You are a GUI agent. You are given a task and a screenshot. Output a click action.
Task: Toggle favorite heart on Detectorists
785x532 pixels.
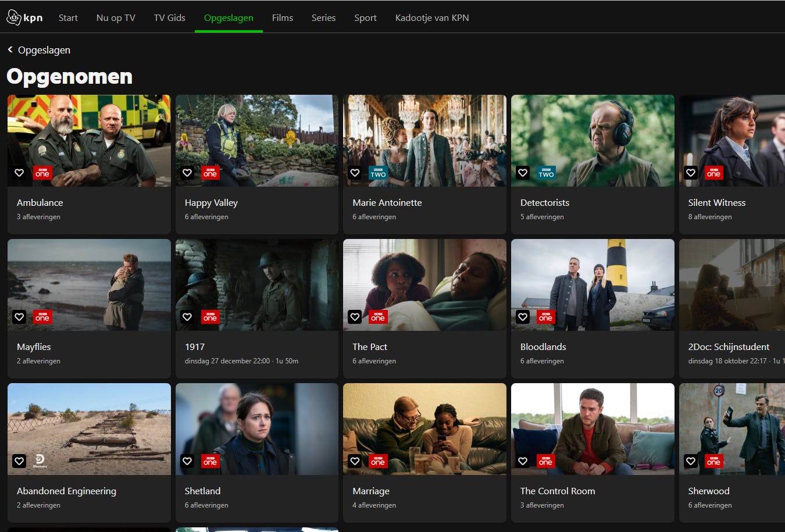click(523, 173)
